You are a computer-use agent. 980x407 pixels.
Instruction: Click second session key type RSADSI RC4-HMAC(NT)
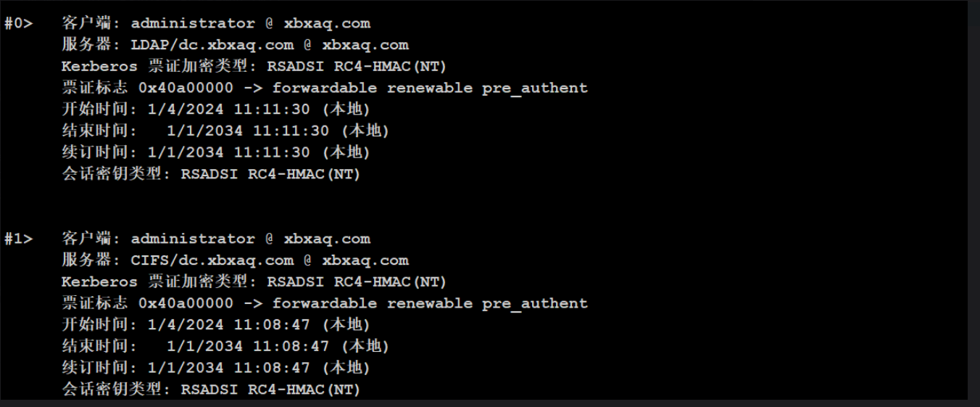[x=270, y=390]
